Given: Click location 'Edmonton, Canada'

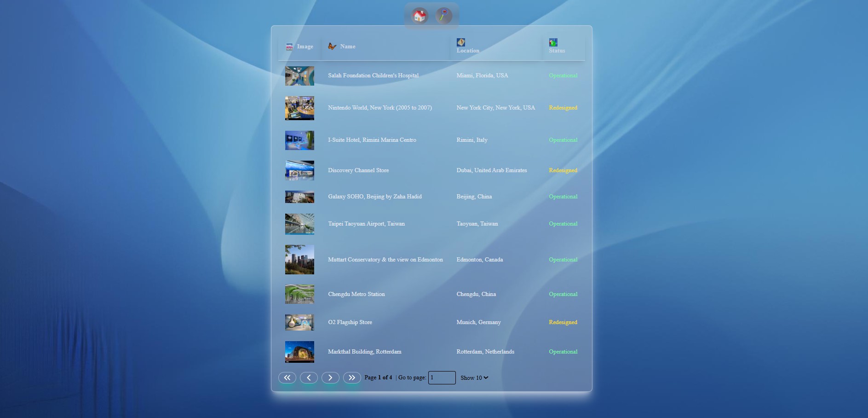Looking at the screenshot, I should point(479,260).
